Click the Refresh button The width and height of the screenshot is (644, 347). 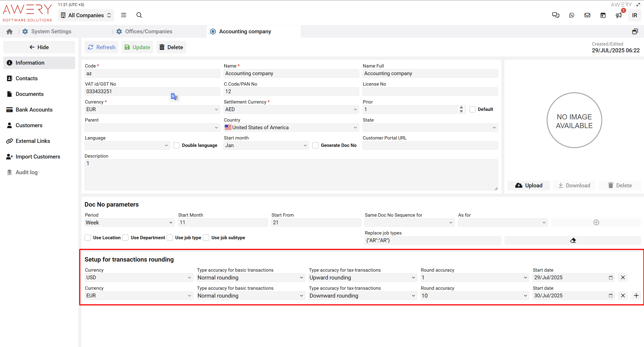(101, 47)
